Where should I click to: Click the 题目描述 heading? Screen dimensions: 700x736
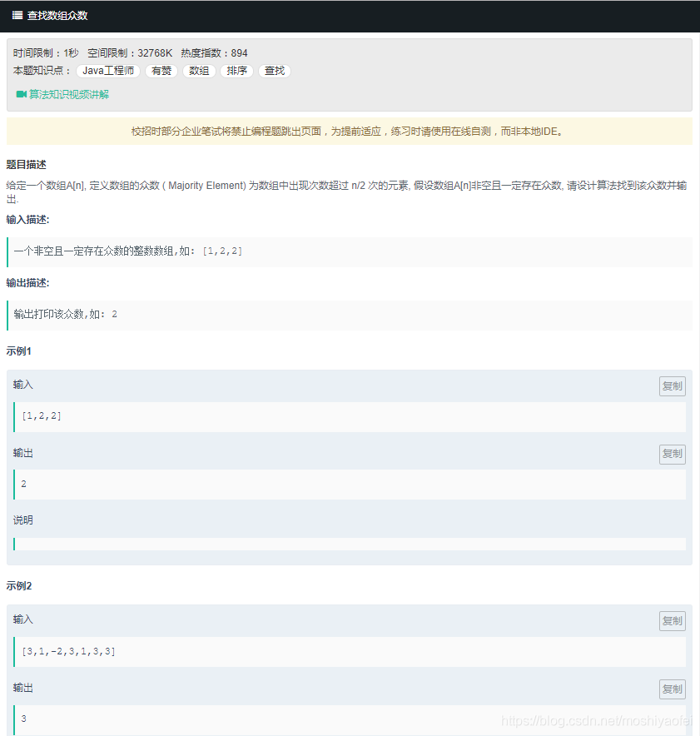point(27,165)
